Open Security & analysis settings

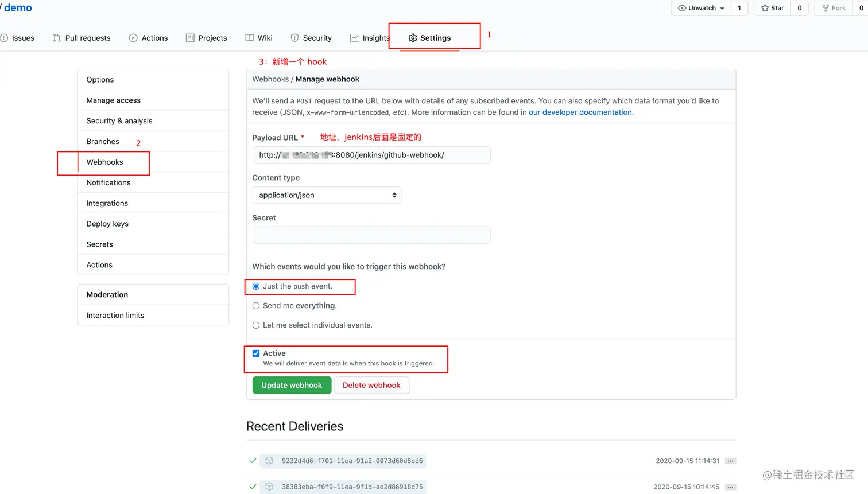(x=153, y=121)
